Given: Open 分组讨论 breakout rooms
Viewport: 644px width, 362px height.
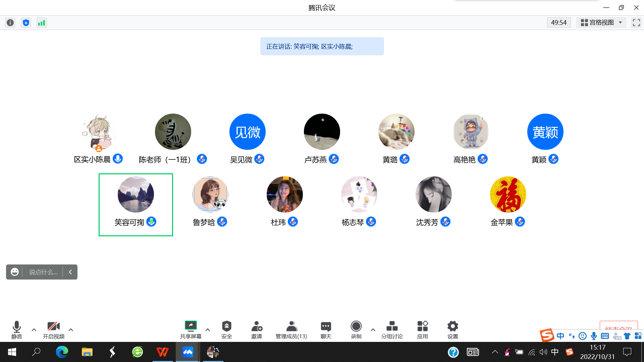Looking at the screenshot, I should click(x=392, y=330).
